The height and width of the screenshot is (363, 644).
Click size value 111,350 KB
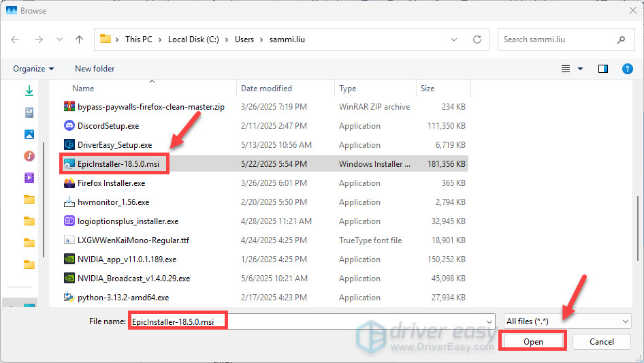[447, 126]
